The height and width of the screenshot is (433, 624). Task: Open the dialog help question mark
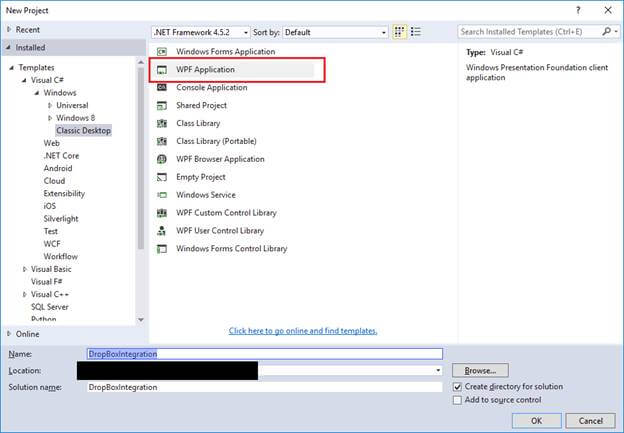(578, 10)
